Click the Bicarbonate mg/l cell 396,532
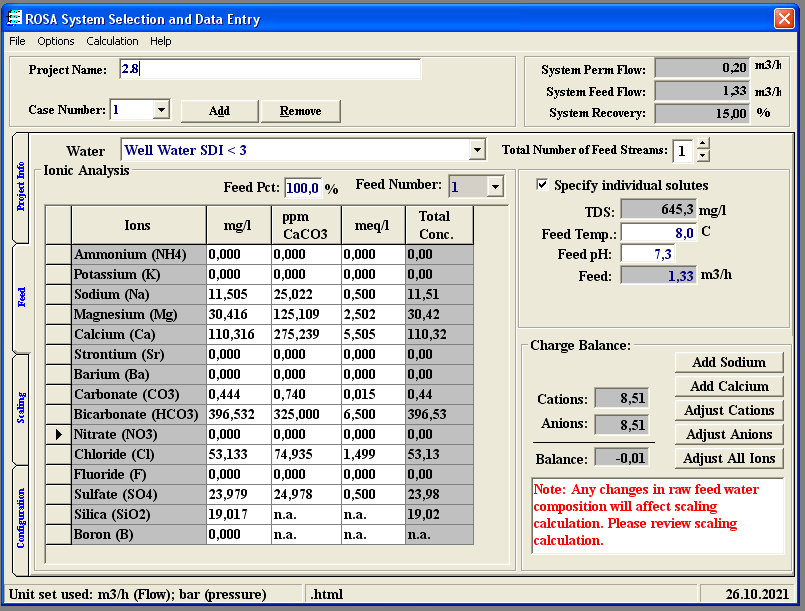Image resolution: width=805 pixels, height=611 pixels. 239,414
